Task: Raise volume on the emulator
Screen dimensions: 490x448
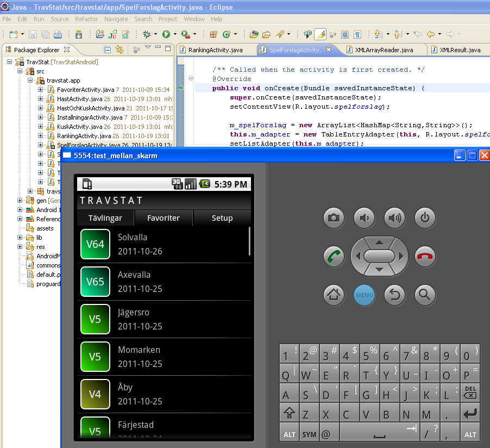Action: click(x=395, y=217)
